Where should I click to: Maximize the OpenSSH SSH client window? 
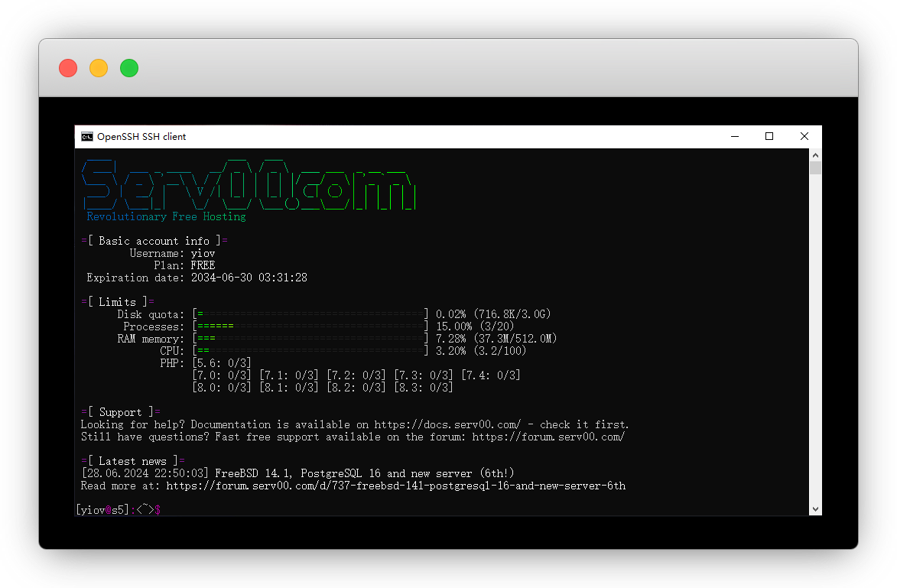[769, 137]
